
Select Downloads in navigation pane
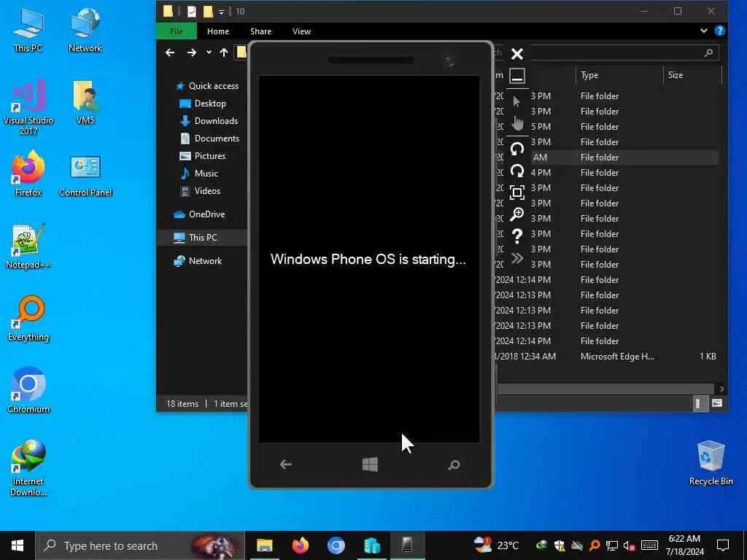[209, 121]
